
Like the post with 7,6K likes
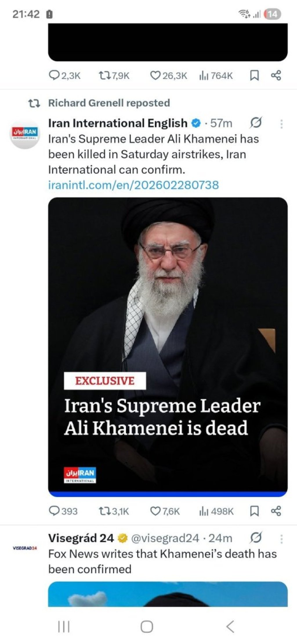point(165,511)
